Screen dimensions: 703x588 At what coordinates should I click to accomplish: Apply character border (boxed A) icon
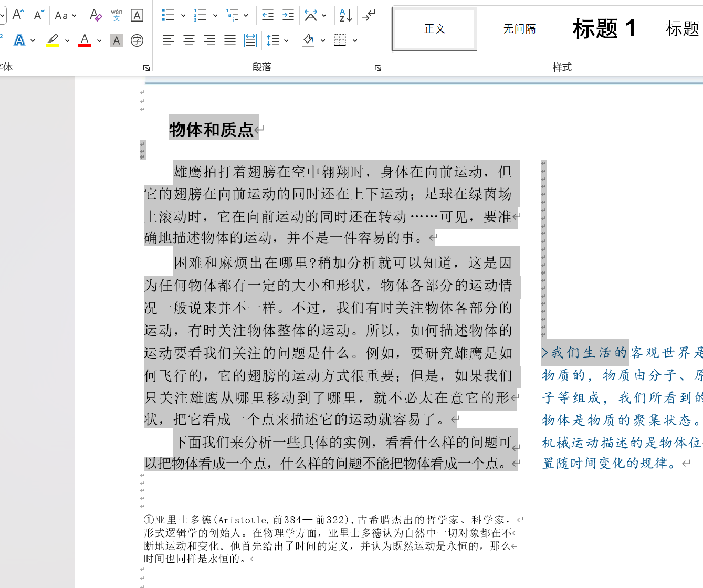click(x=137, y=15)
